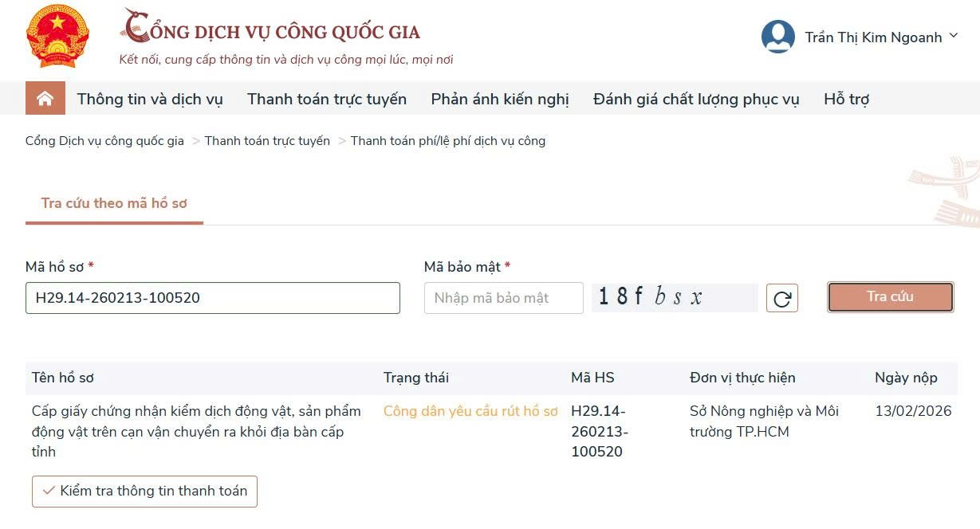Click Kiểm tra thông tin thanh toán button
Image resolution: width=980 pixels, height=529 pixels.
144,491
